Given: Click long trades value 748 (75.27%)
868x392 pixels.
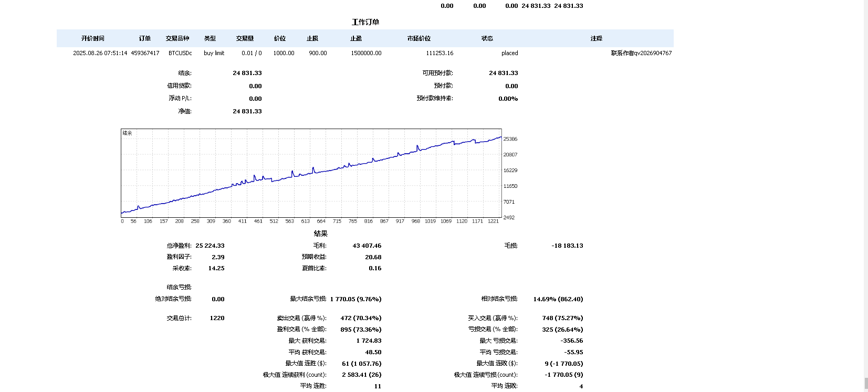Looking at the screenshot, I should click(562, 318).
